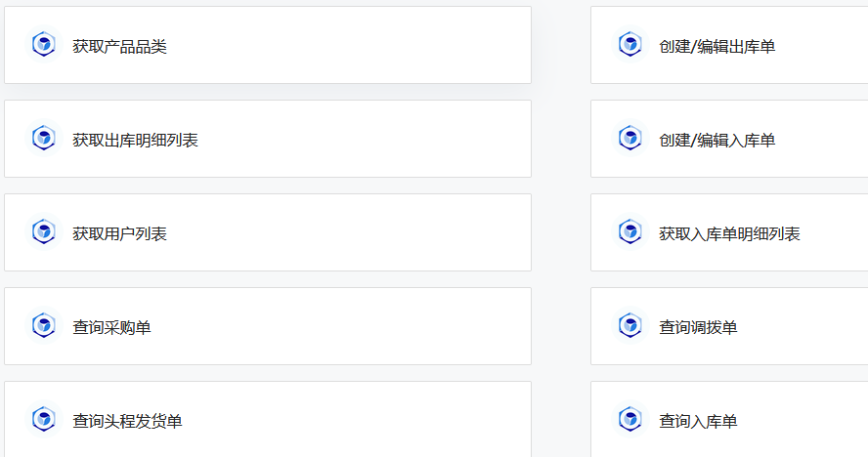This screenshot has height=457, width=868.
Task: Open the 获取入库单明细列表 link
Action: point(729,233)
